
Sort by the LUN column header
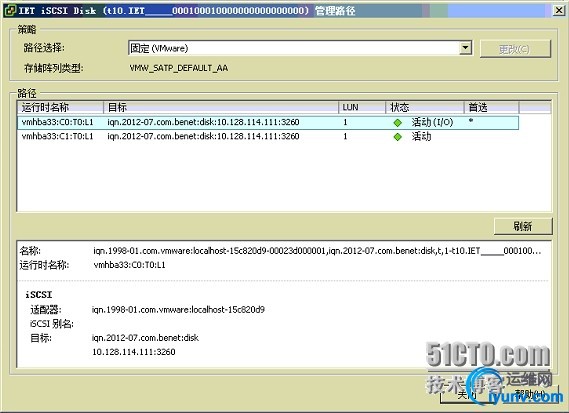pos(362,107)
